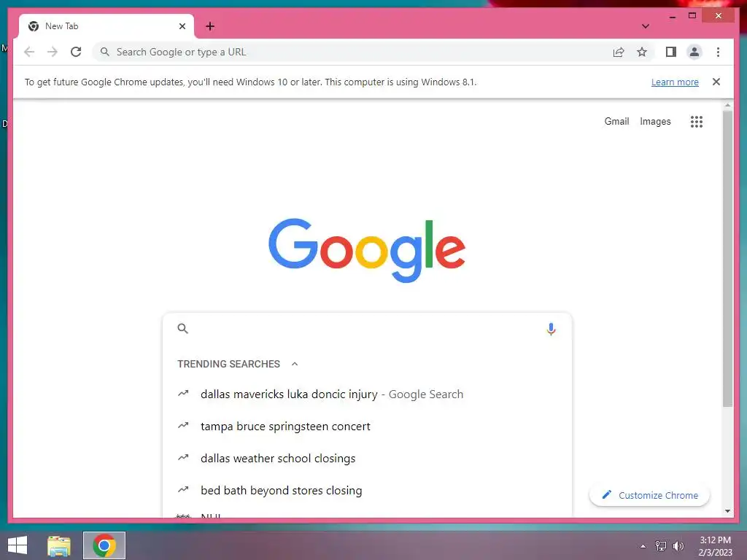Open the Images link
Image resolution: width=747 pixels, height=560 pixels.
(x=655, y=122)
